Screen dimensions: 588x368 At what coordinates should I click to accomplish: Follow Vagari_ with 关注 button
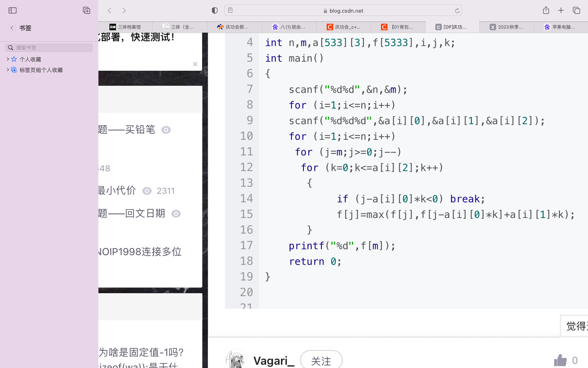pos(321,360)
